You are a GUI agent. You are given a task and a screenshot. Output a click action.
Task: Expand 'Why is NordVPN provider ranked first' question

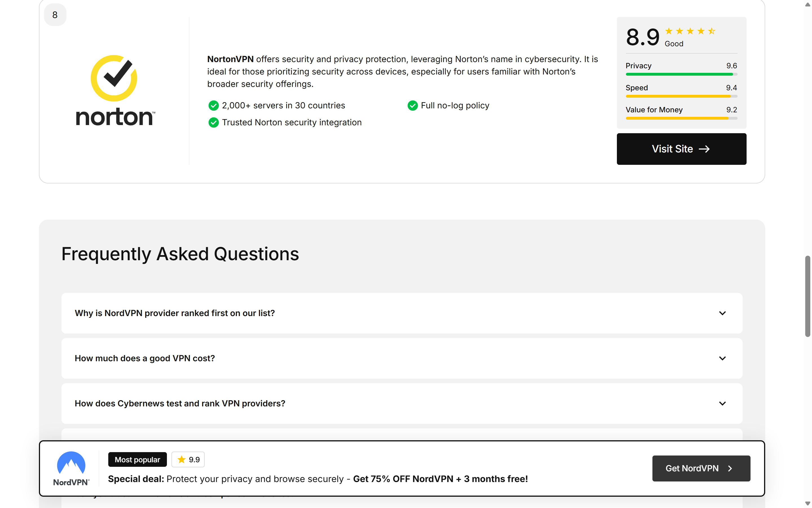click(x=402, y=313)
